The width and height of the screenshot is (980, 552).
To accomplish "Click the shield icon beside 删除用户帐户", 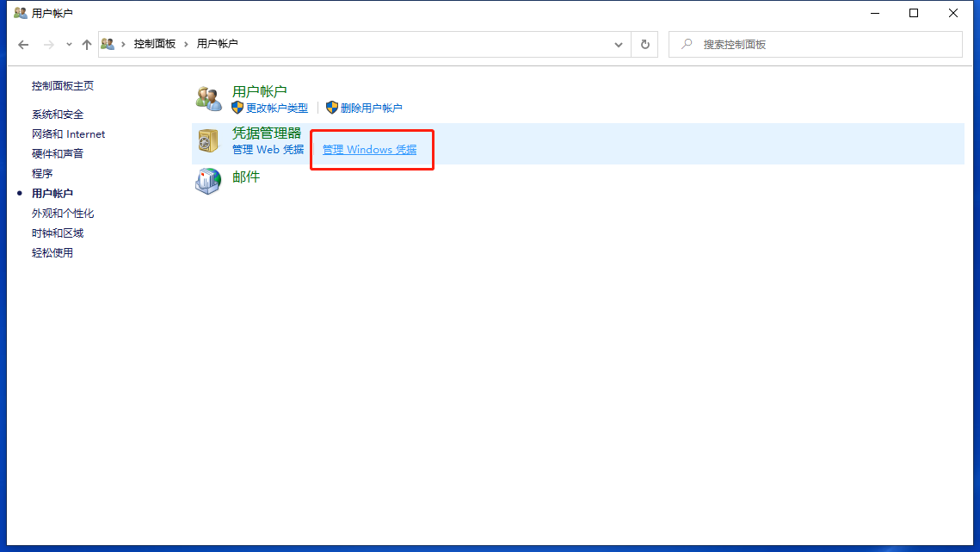I will pos(332,107).
